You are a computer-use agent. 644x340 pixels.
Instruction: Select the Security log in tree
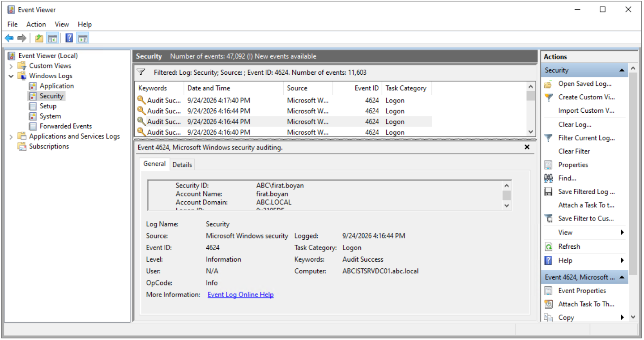(x=51, y=96)
